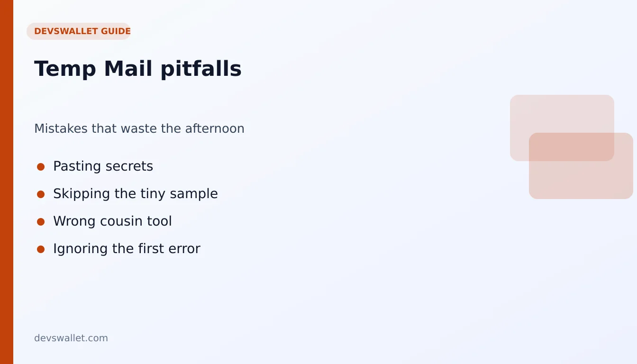The height and width of the screenshot is (364, 637).
Task: Click the word Mail in the title
Action: coord(128,69)
